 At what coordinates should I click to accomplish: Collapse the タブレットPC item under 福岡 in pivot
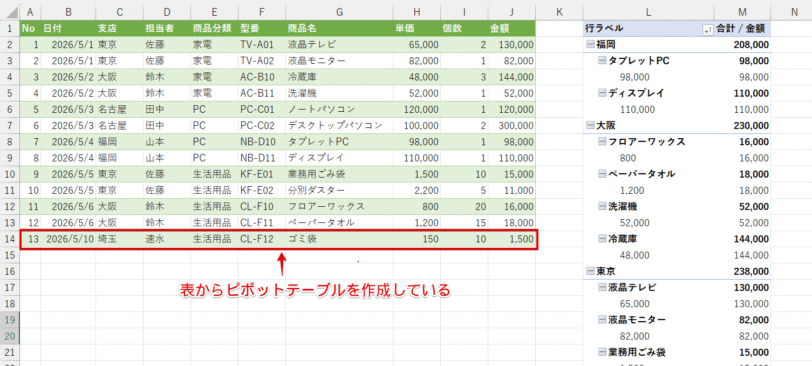pyautogui.click(x=602, y=61)
